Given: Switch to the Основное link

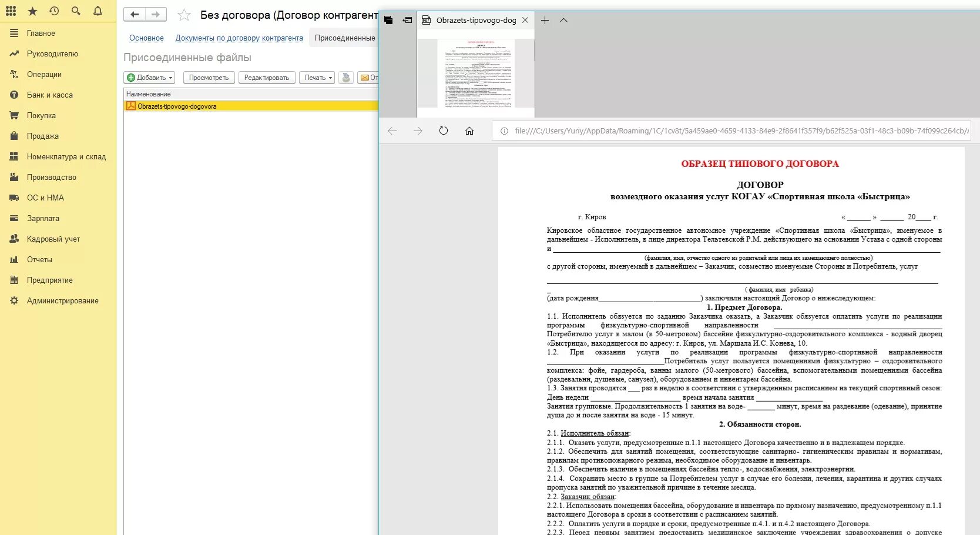Looking at the screenshot, I should (x=146, y=38).
